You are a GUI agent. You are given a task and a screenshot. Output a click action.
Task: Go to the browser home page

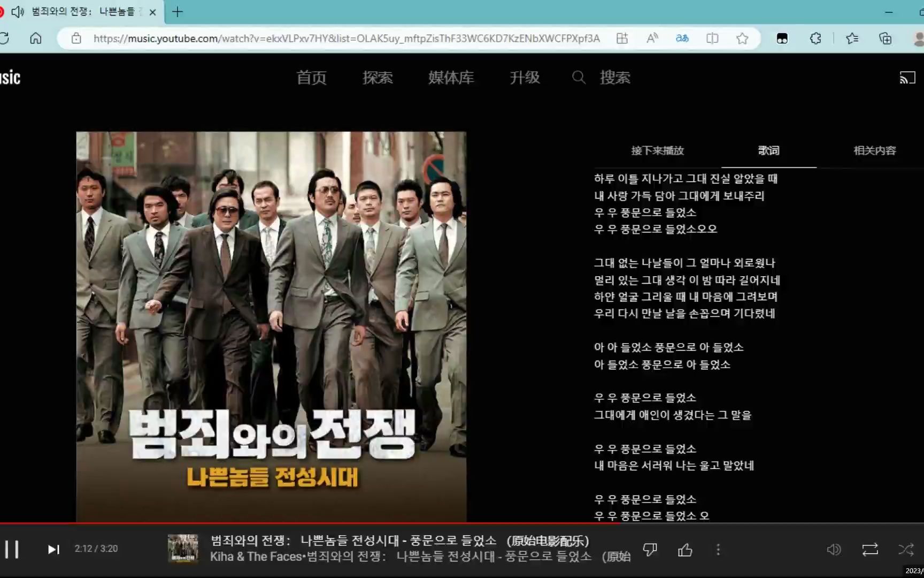click(x=36, y=39)
